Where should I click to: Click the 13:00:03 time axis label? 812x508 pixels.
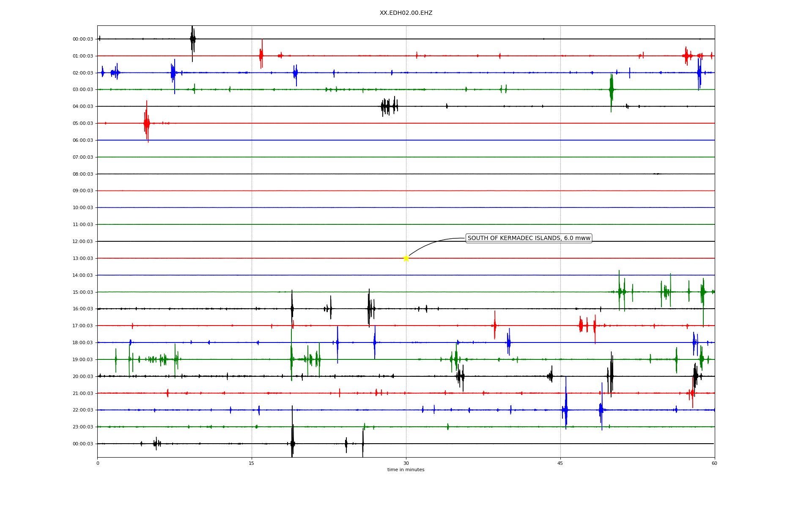[83, 258]
